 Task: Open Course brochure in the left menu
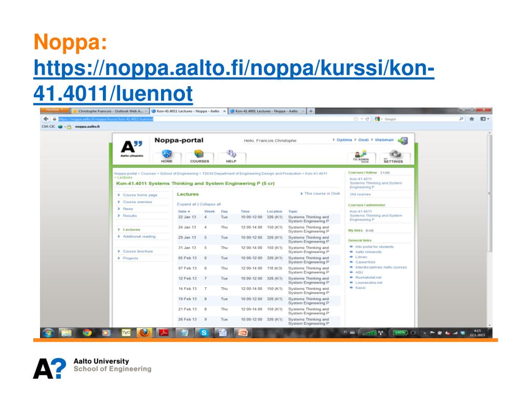pos(138,251)
